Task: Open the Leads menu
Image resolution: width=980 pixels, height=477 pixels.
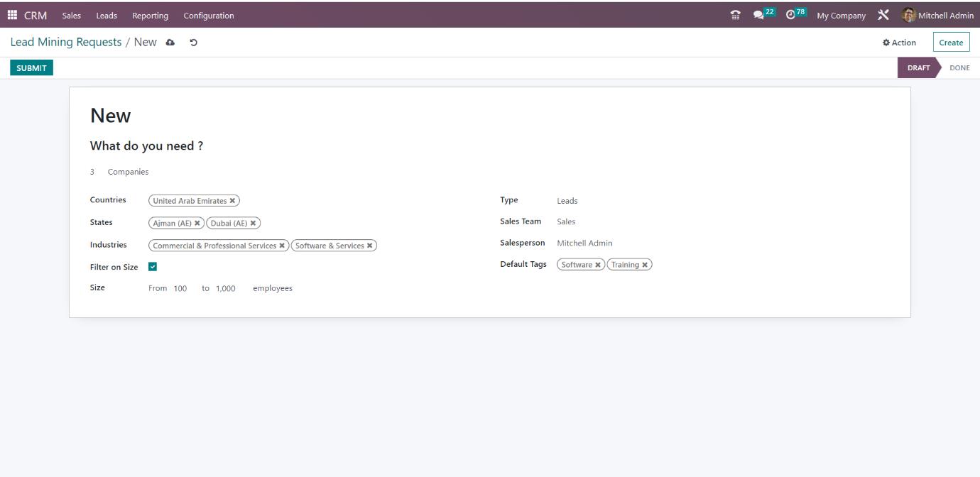Action: (x=107, y=15)
